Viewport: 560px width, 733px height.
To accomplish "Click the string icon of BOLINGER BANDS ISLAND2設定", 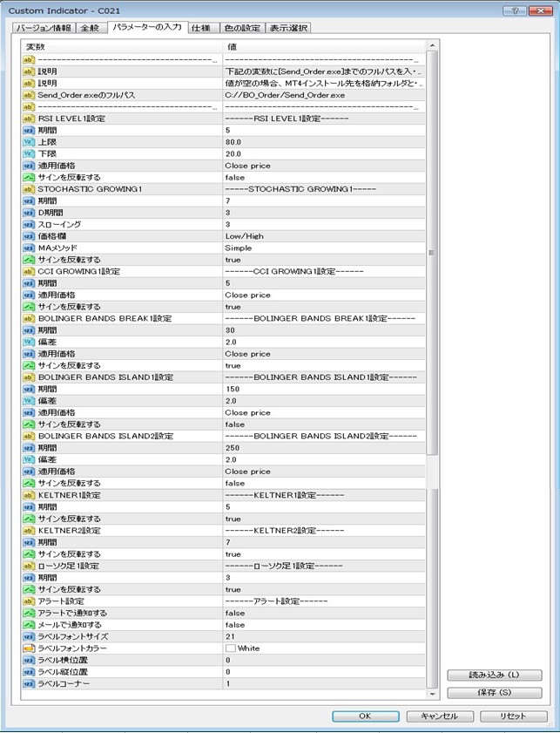I will click(x=29, y=436).
